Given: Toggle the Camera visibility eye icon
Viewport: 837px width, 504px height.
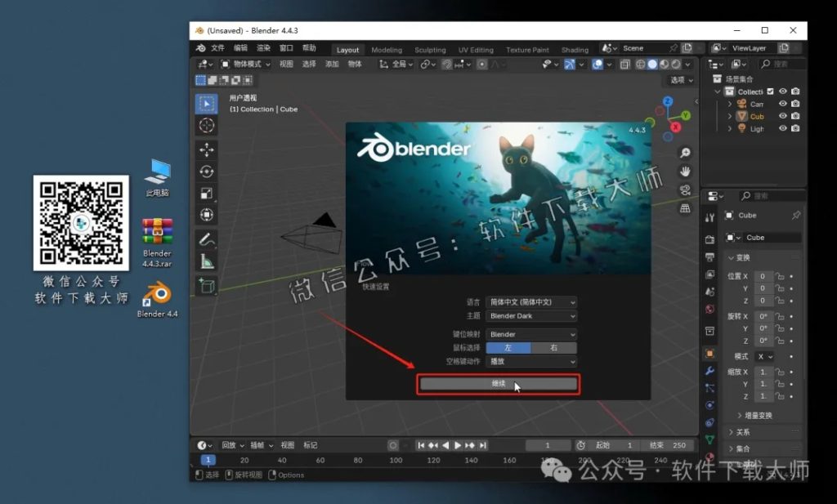Looking at the screenshot, I should pyautogui.click(x=783, y=104).
